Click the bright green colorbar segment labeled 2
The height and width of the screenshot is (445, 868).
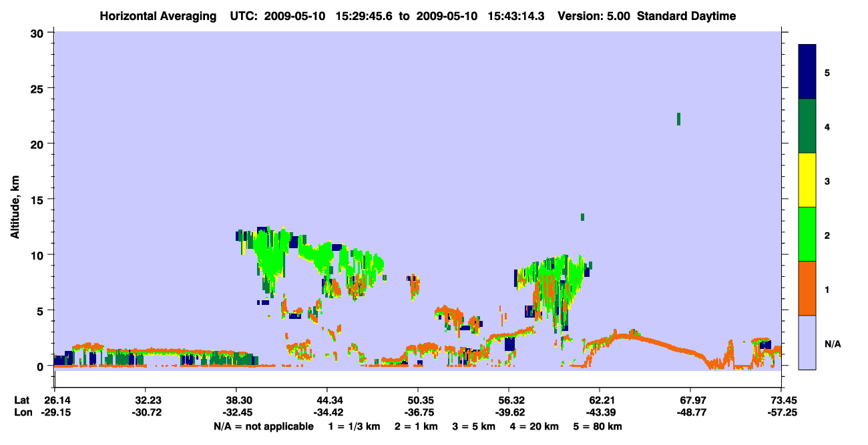point(807,234)
